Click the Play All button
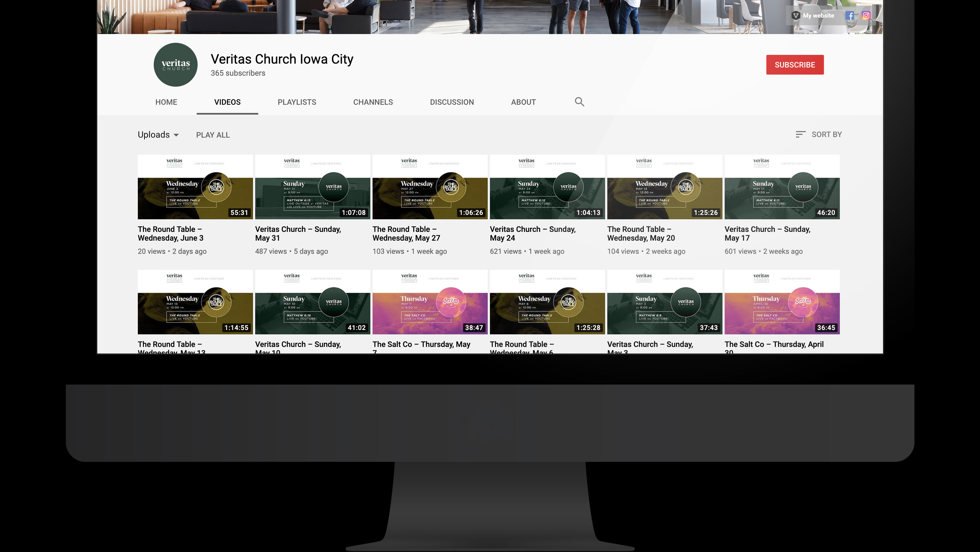Screen dimensions: 980x552 pos(213,135)
